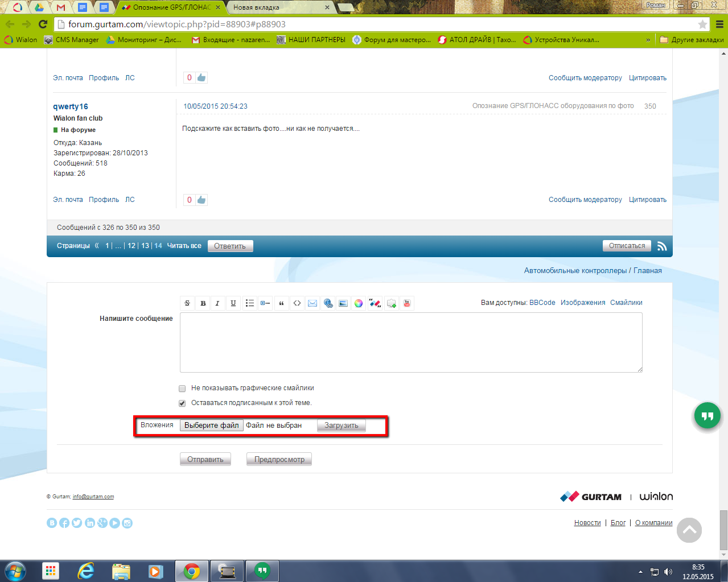Image resolution: width=728 pixels, height=582 pixels.
Task: Insert a quote block using the toolbar
Action: click(x=281, y=303)
